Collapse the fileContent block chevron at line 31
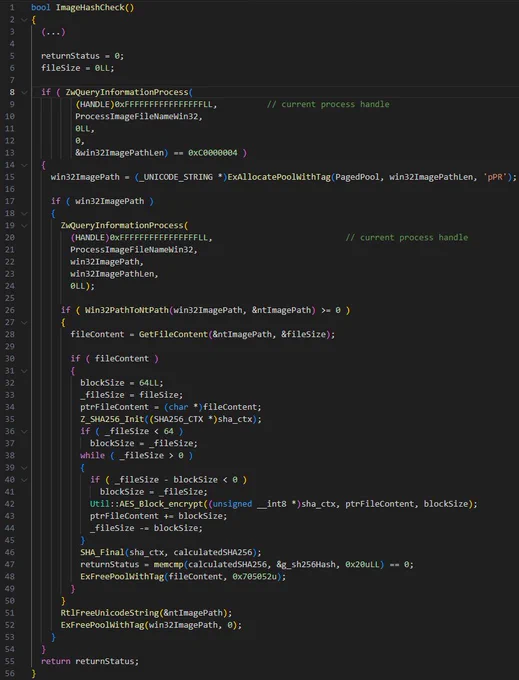 pos(24,371)
